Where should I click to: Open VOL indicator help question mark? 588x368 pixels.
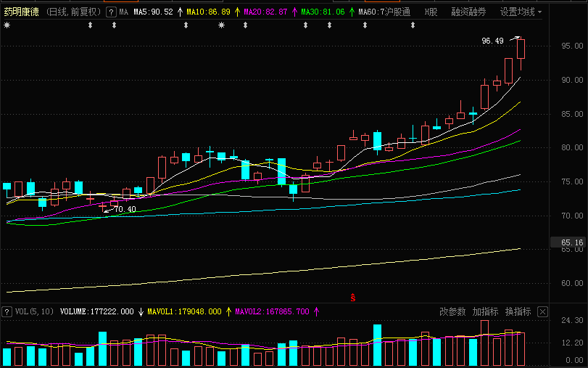coord(7,311)
